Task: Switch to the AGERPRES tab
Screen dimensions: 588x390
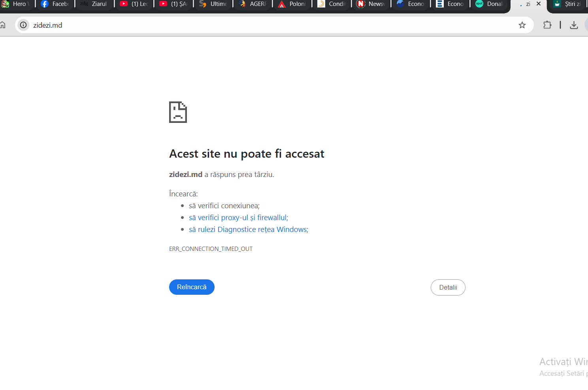Action: tap(253, 4)
